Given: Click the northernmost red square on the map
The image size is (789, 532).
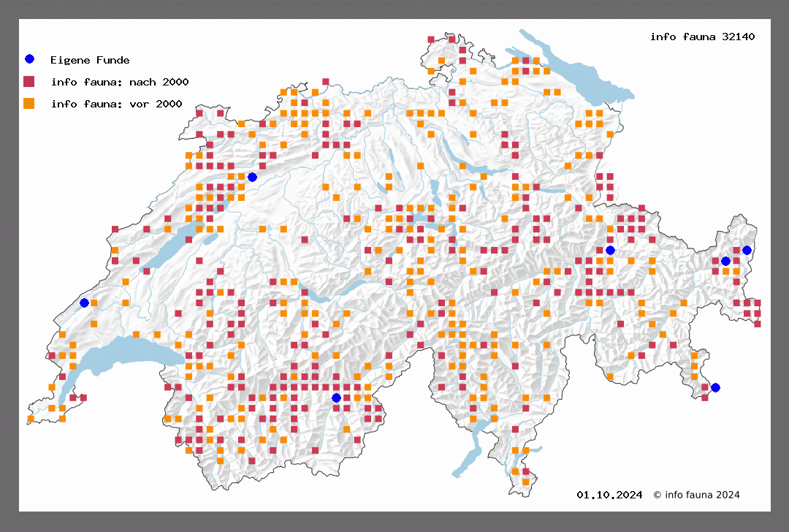Looking at the screenshot, I should [x=452, y=38].
